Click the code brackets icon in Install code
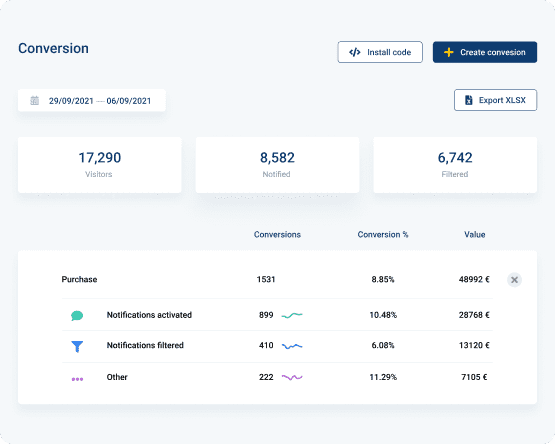The width and height of the screenshot is (555, 444). (355, 52)
